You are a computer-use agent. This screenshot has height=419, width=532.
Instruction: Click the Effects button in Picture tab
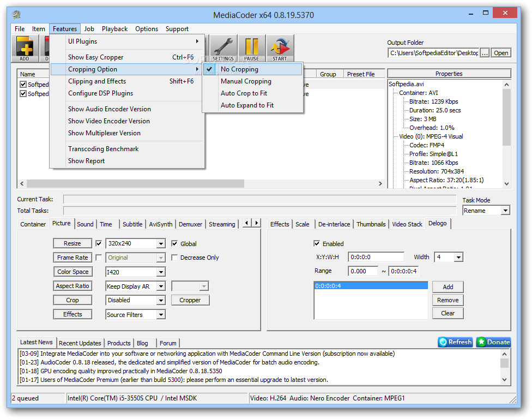72,314
